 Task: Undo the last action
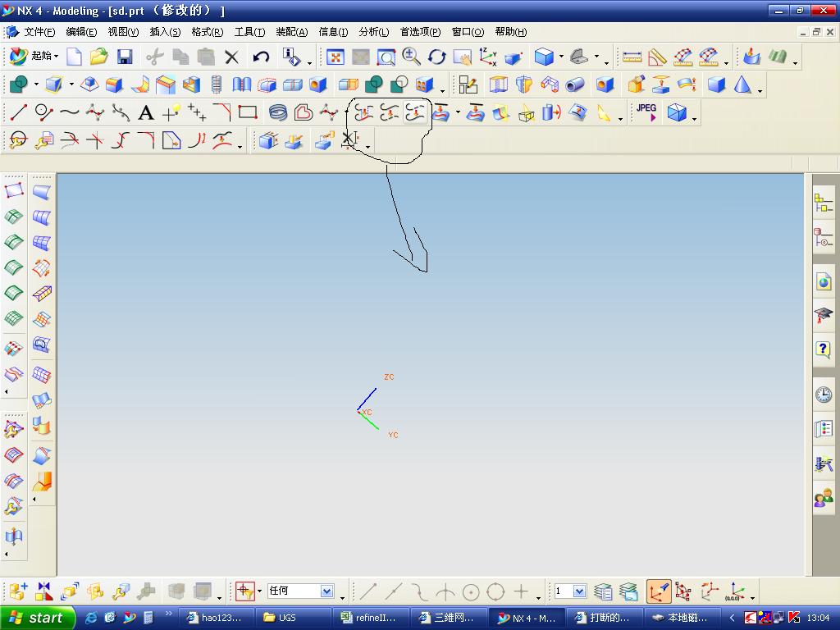tap(261, 57)
